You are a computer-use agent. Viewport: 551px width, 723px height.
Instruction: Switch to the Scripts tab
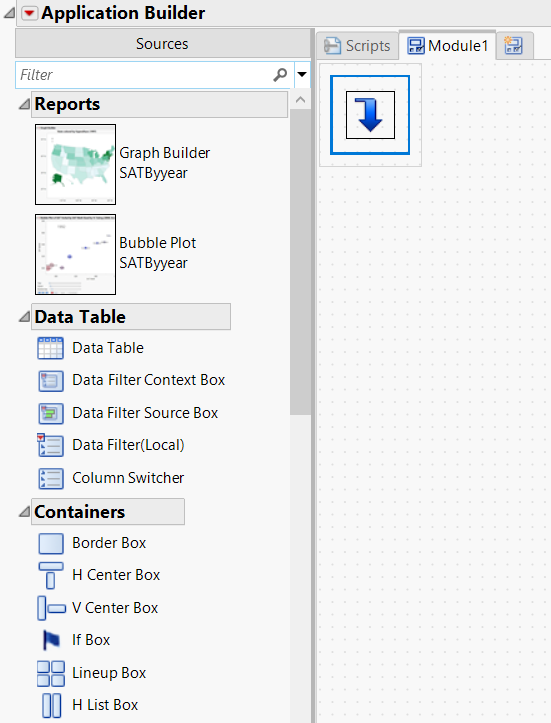[357, 46]
